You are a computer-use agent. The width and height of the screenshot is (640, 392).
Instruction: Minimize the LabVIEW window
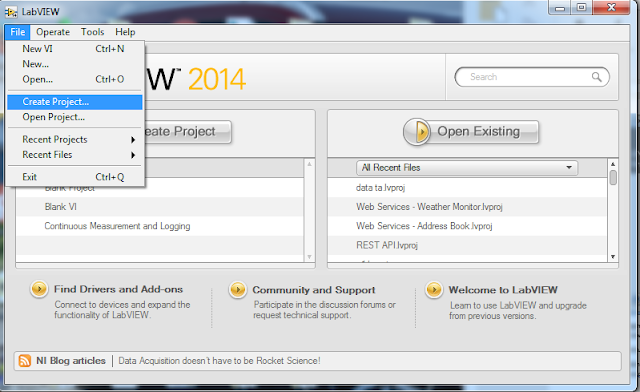click(x=560, y=7)
